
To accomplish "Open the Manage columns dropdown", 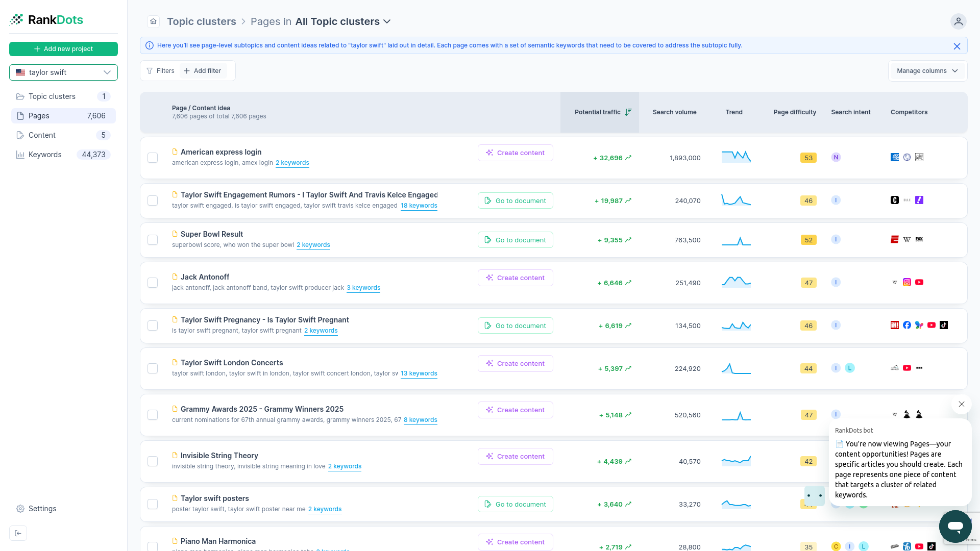I will click(x=927, y=70).
